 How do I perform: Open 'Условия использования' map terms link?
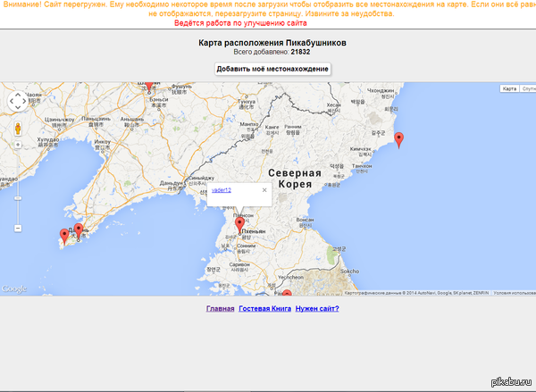pos(515,293)
